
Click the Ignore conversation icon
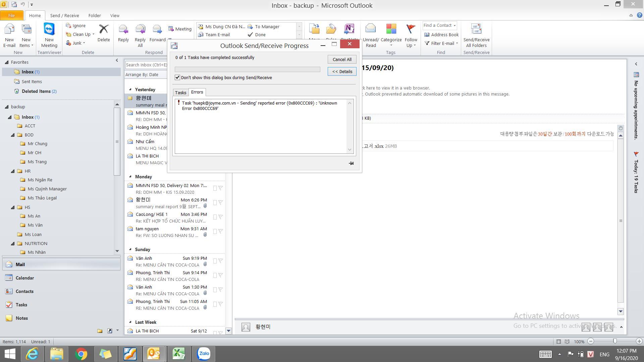[76, 25]
